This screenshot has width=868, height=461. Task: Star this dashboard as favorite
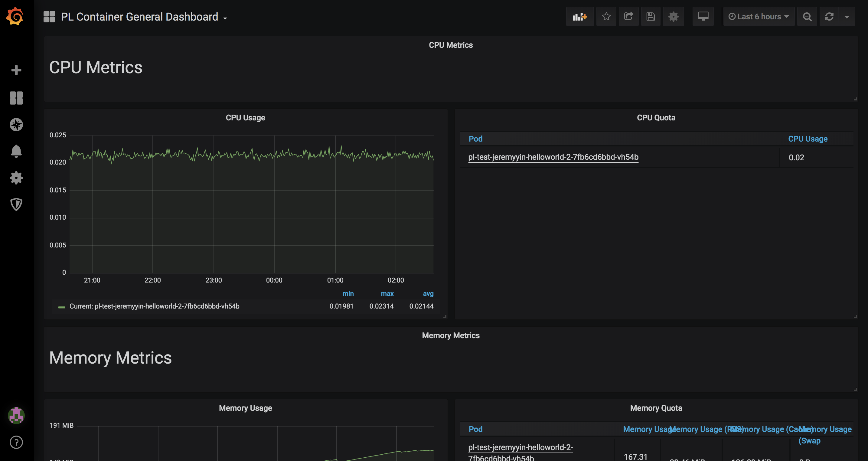(606, 17)
